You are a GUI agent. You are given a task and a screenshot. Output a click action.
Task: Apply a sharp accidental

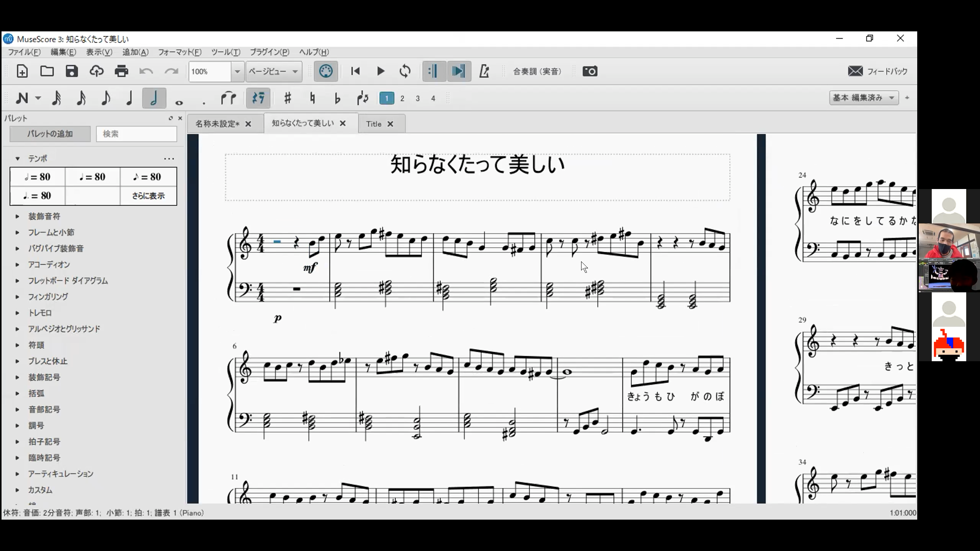pyautogui.click(x=287, y=98)
